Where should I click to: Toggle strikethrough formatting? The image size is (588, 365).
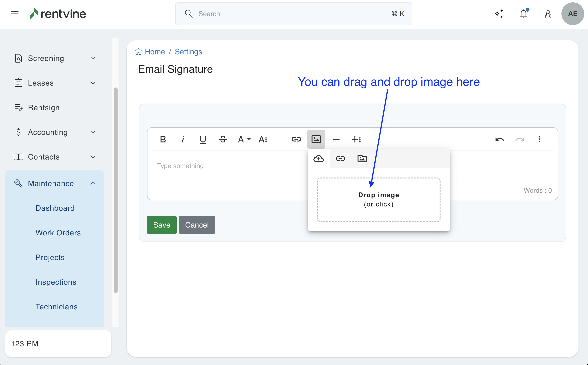pyautogui.click(x=223, y=139)
